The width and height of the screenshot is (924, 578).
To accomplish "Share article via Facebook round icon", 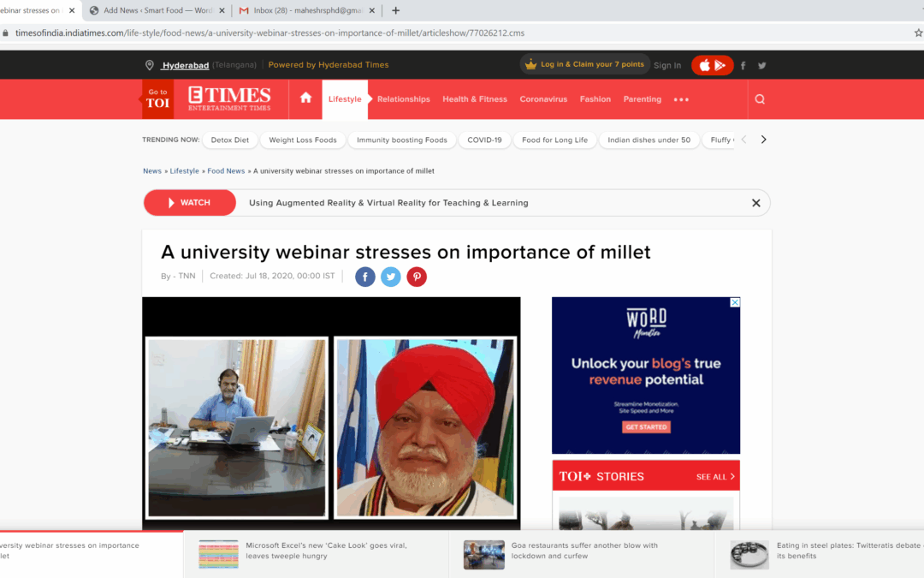I will pyautogui.click(x=365, y=277).
